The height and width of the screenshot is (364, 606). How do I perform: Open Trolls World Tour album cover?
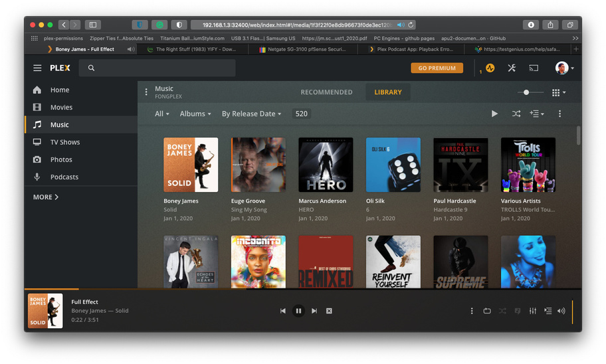(x=528, y=165)
